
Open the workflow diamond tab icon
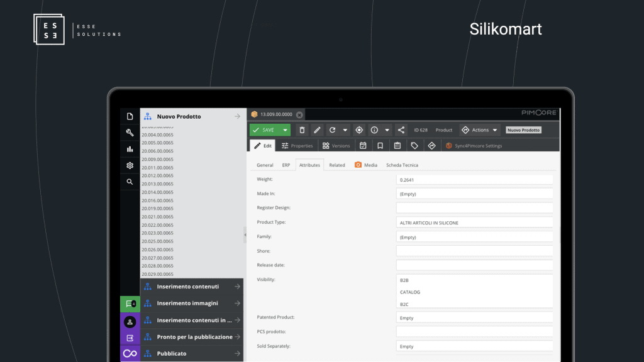pos(431,146)
